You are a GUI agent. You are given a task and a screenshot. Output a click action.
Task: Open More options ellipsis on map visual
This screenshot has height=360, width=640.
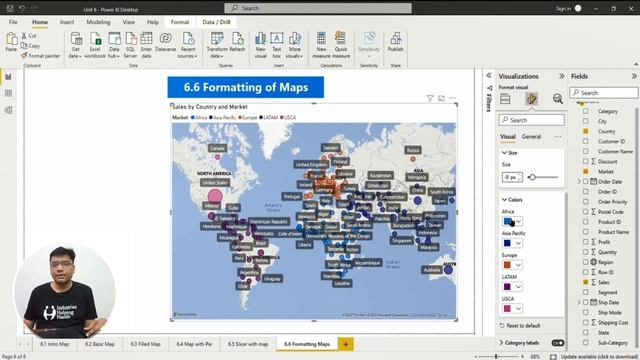453,98
